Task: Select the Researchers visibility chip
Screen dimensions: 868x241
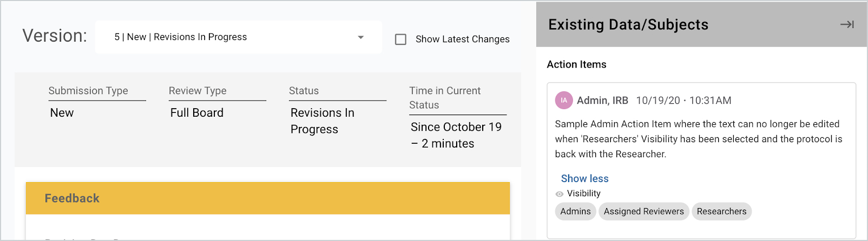Action: pos(721,211)
